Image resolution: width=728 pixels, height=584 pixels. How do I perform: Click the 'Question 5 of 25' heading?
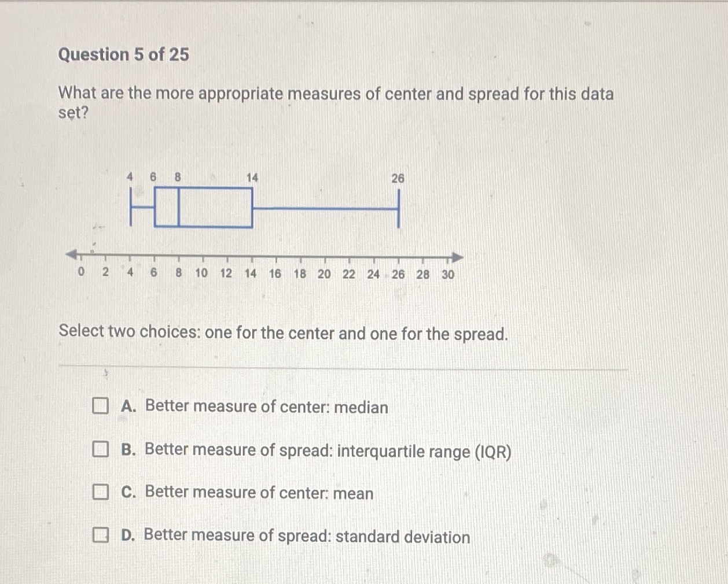coord(124,55)
